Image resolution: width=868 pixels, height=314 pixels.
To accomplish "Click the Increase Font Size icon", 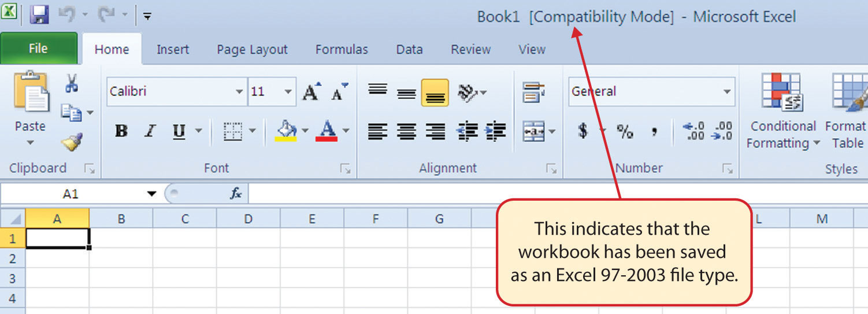I will (312, 91).
